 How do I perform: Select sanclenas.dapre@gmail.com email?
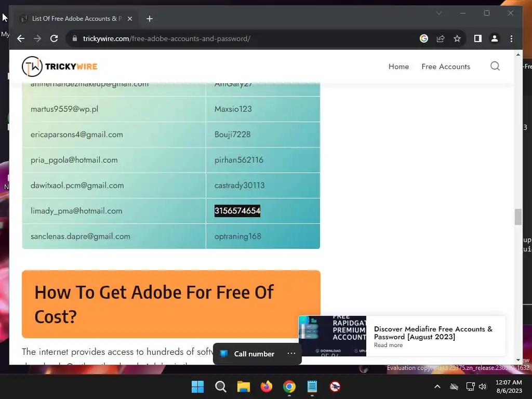click(x=81, y=236)
